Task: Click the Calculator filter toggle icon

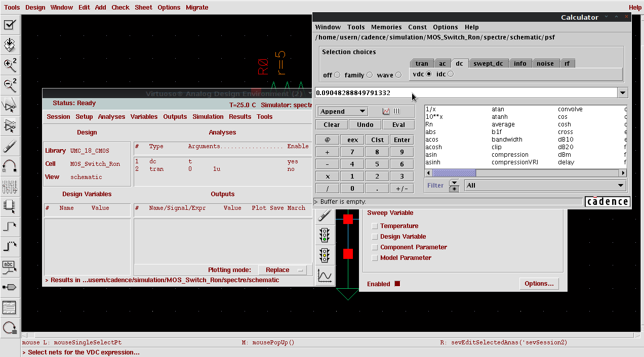Action: pyautogui.click(x=454, y=186)
